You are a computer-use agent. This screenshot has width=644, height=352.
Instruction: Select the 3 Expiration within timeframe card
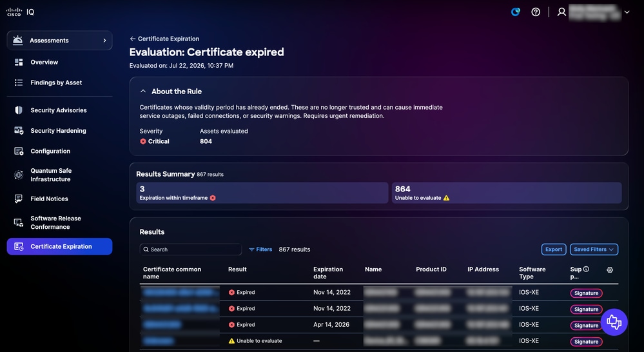tap(262, 193)
